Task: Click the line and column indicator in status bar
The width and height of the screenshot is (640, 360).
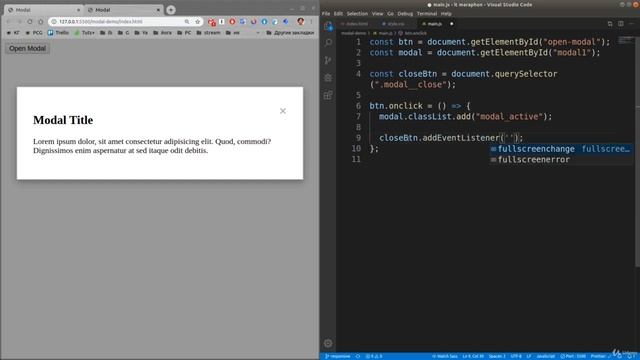Action: coord(473,356)
